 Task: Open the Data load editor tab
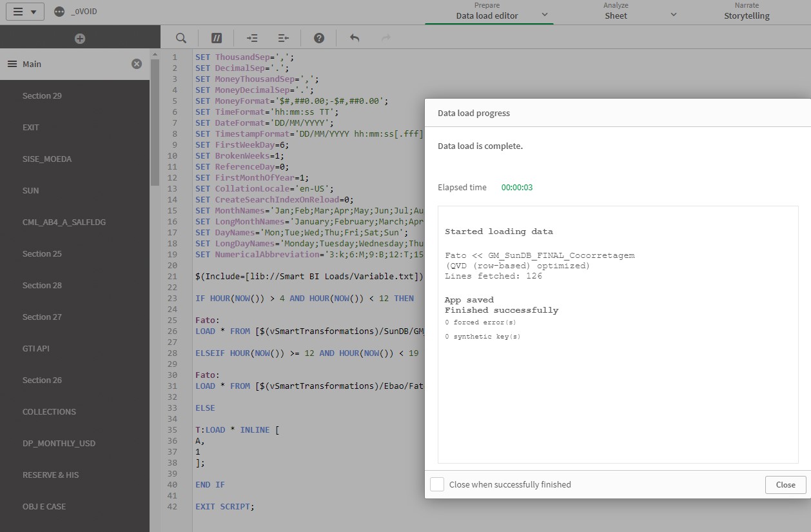pyautogui.click(x=487, y=12)
